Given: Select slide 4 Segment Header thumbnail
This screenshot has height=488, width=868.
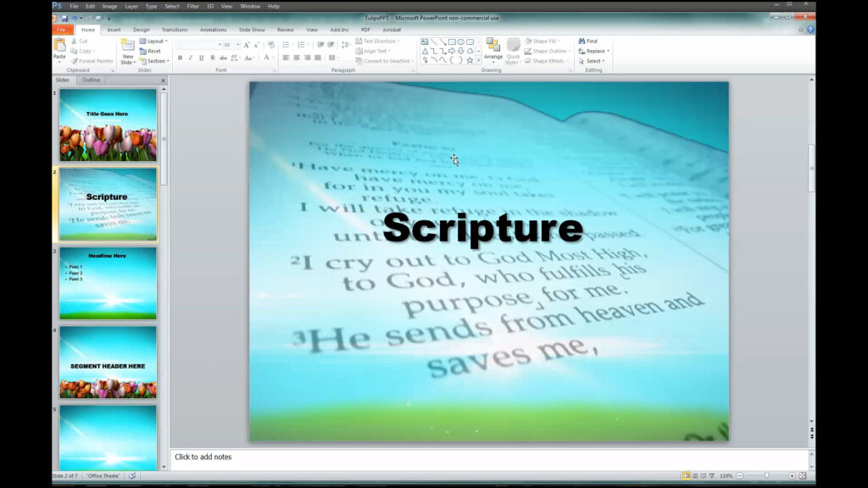Looking at the screenshot, I should click(x=108, y=364).
